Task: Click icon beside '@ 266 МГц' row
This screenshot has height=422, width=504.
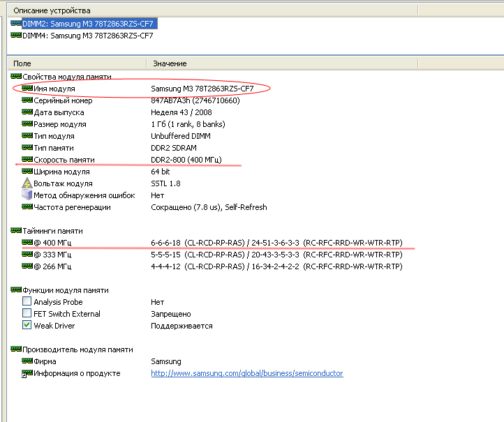Action: [27, 266]
